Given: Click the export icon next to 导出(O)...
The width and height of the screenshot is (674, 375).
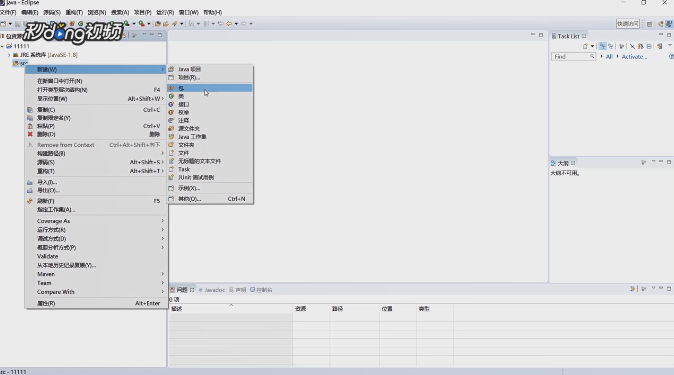Looking at the screenshot, I should coord(30,191).
